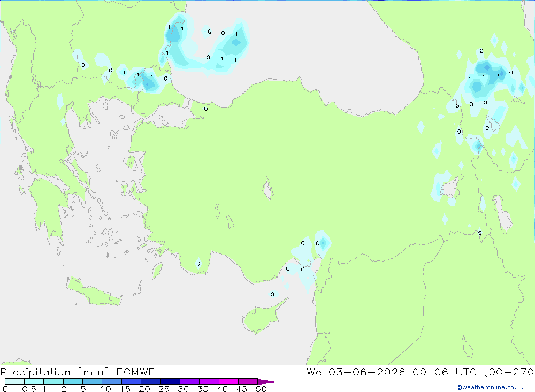The image size is (535, 392).
Task: Pick the 1–2 mm legend swatch
Action: [53, 381]
